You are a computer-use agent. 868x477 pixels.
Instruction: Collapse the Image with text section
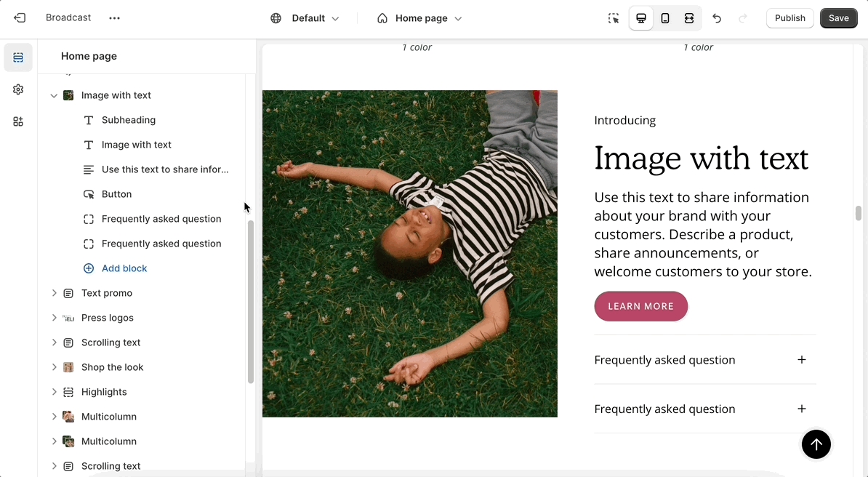click(54, 95)
